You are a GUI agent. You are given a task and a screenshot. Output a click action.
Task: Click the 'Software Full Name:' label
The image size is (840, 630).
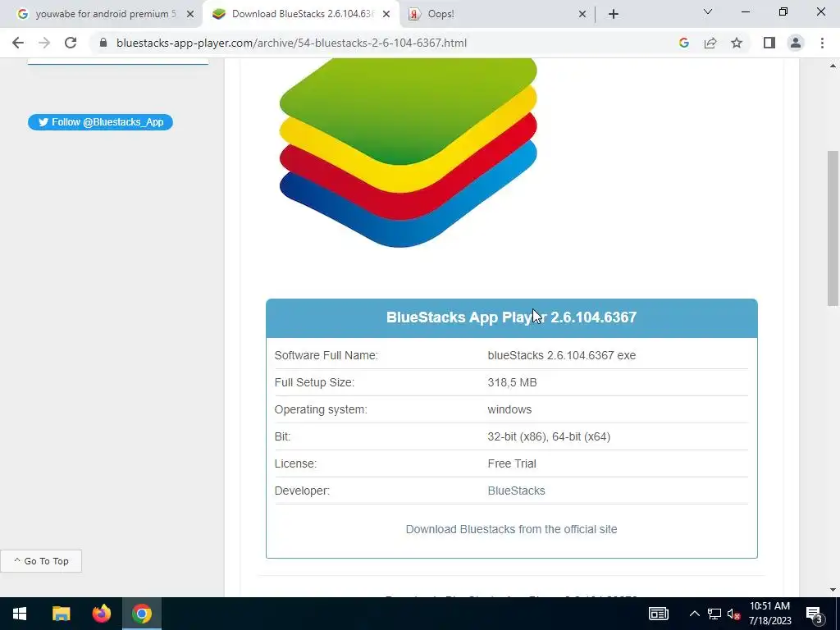pos(326,355)
